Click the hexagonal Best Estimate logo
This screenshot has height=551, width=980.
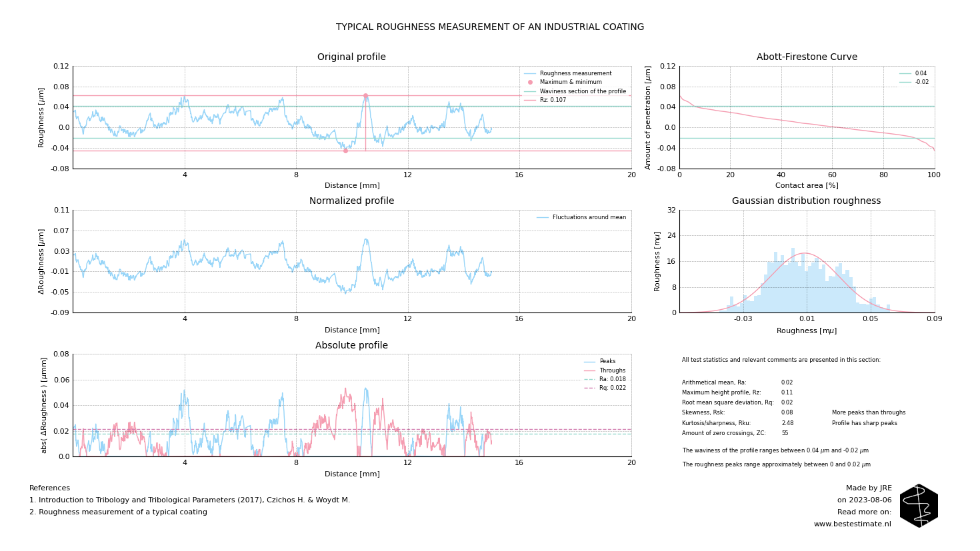coord(919,506)
